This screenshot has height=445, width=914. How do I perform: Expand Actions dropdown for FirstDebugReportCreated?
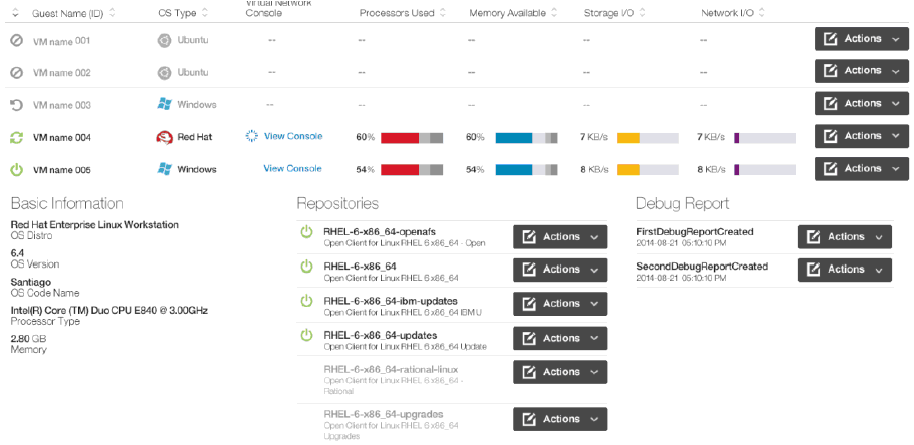(x=844, y=237)
